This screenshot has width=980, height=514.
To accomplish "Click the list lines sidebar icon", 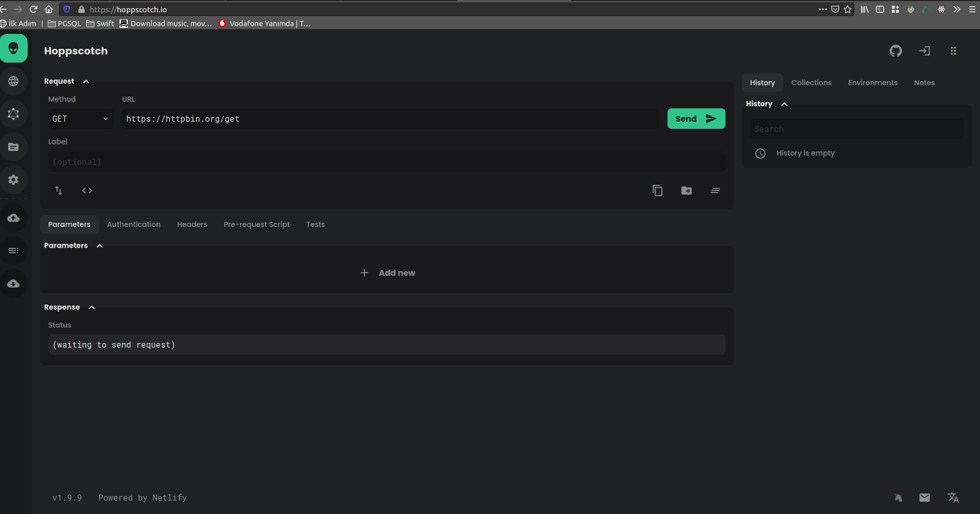I will tap(13, 251).
